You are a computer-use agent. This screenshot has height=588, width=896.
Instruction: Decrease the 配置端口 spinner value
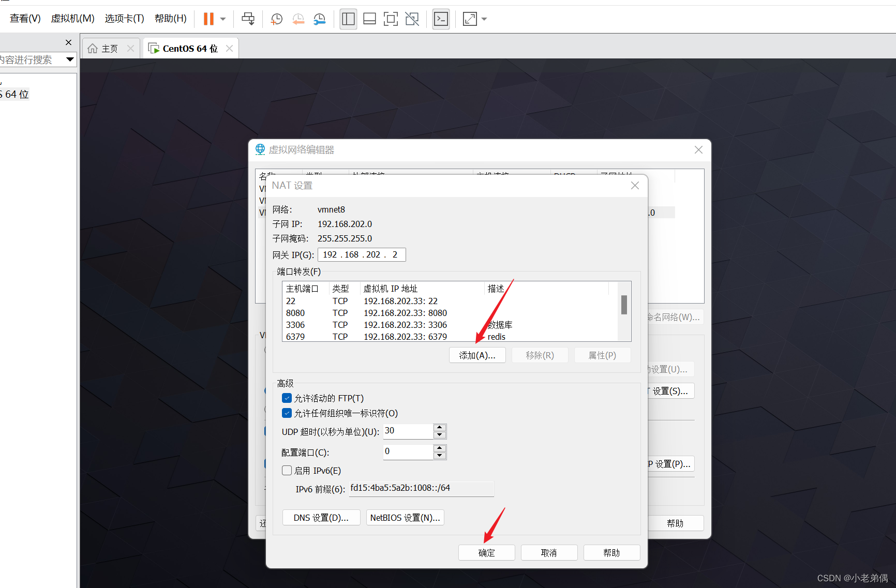pos(440,456)
